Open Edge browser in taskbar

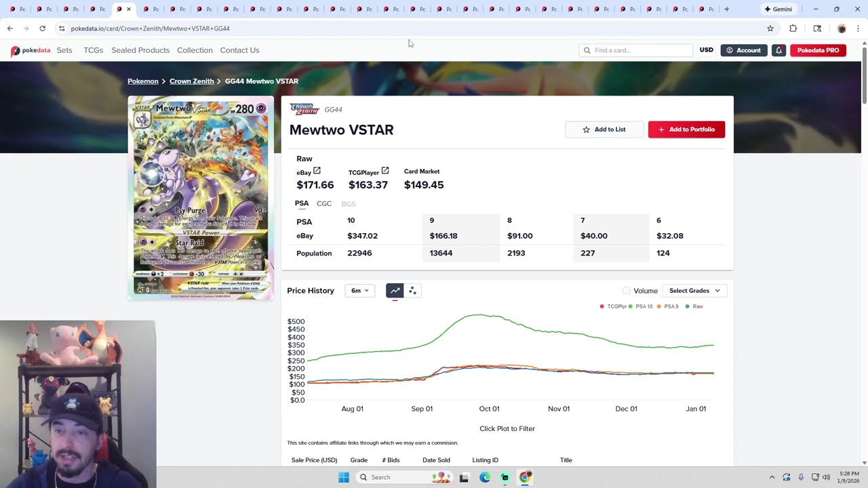[x=485, y=477]
